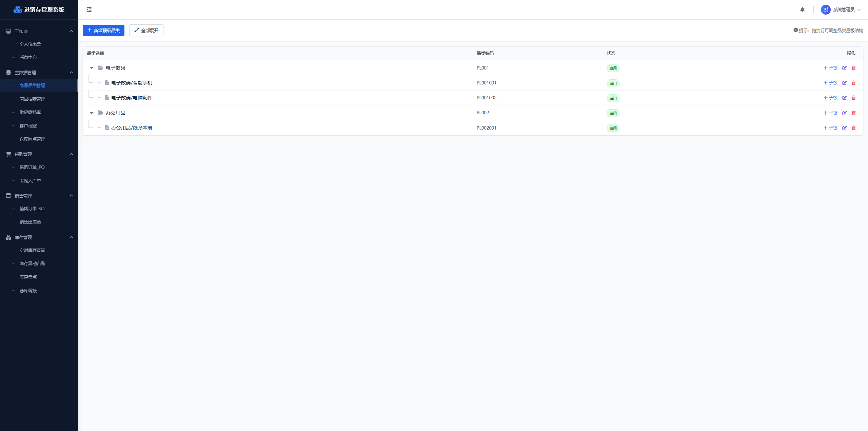Add child category under 电子数码
The height and width of the screenshot is (431, 868).
[830, 68]
